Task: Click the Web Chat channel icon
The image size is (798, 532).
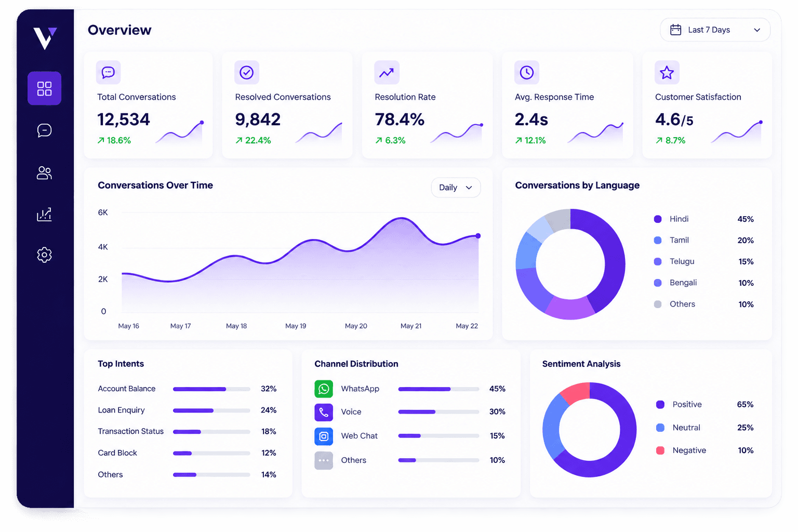Action: pos(324,436)
